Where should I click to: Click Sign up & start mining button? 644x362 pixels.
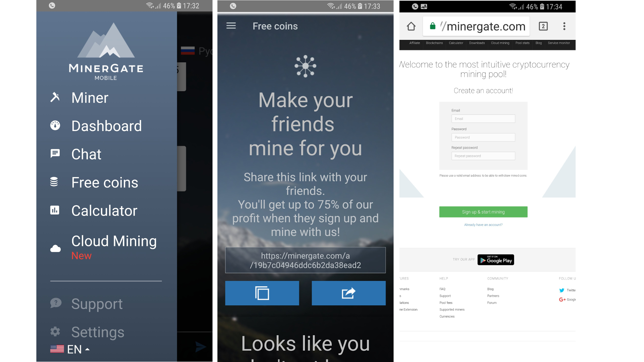click(483, 212)
